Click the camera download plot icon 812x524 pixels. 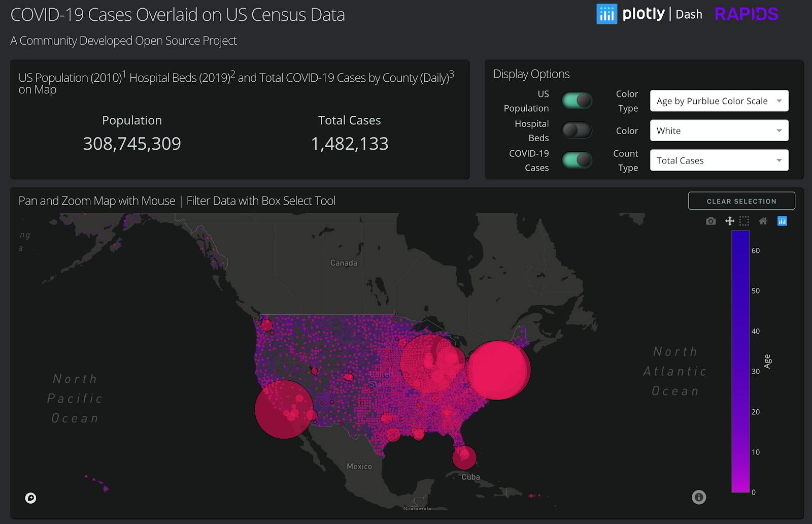[710, 221]
